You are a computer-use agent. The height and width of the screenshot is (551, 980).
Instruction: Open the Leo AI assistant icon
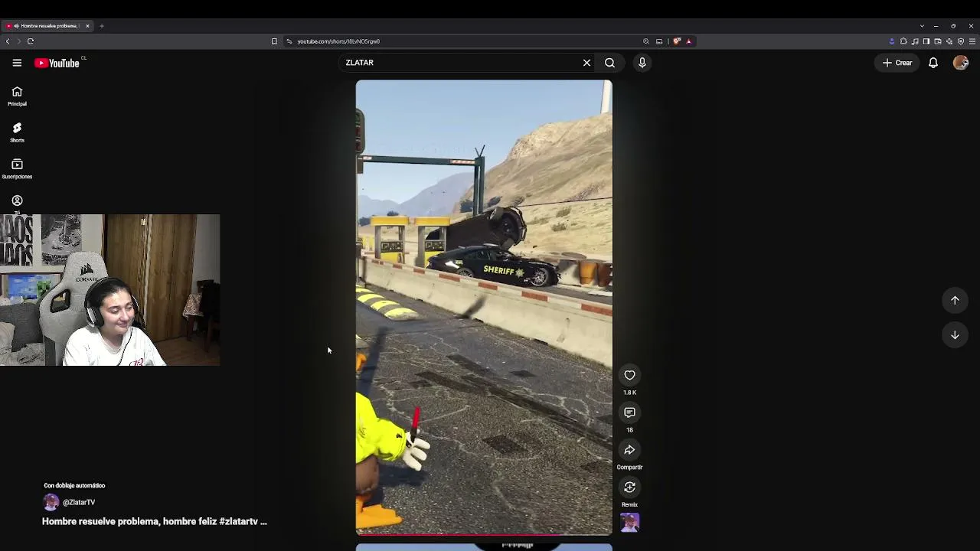point(949,41)
